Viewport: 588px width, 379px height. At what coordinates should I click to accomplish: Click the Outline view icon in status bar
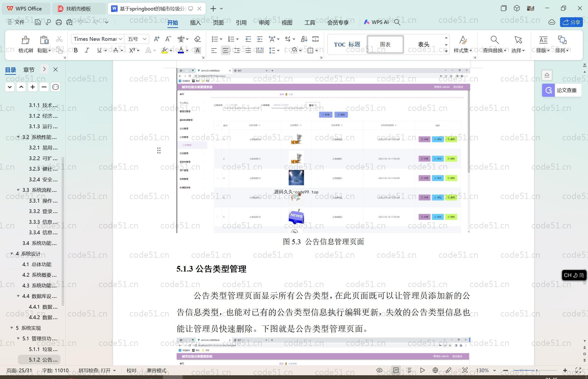coord(409,370)
